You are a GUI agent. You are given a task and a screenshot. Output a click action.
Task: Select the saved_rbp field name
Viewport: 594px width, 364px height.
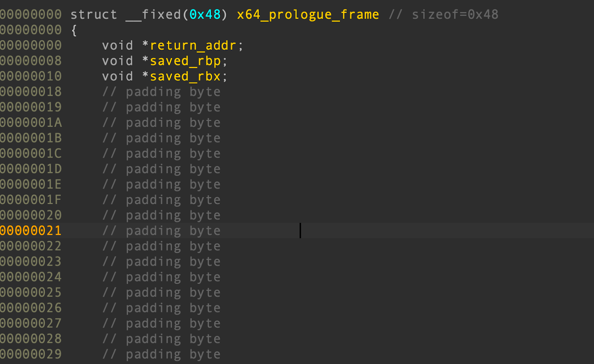coord(185,61)
